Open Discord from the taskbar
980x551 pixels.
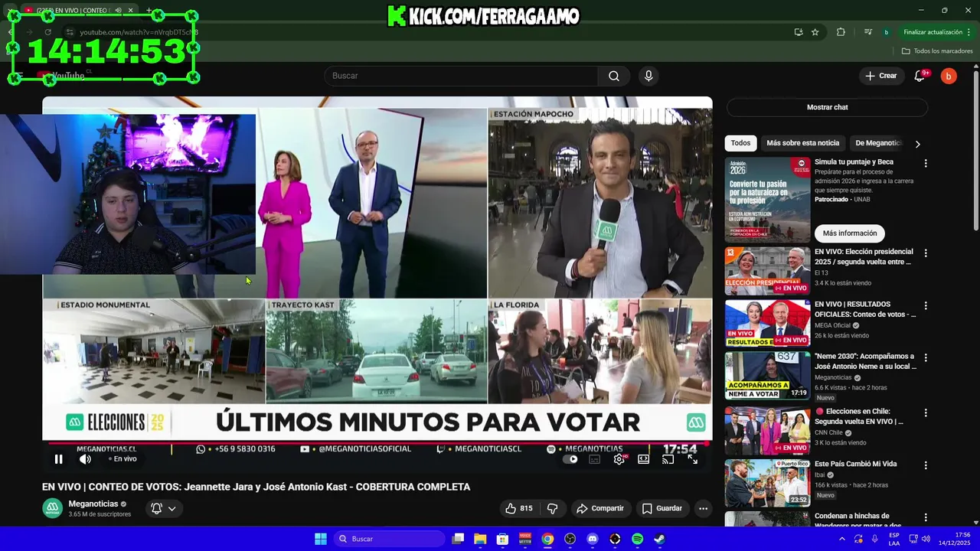pyautogui.click(x=592, y=539)
